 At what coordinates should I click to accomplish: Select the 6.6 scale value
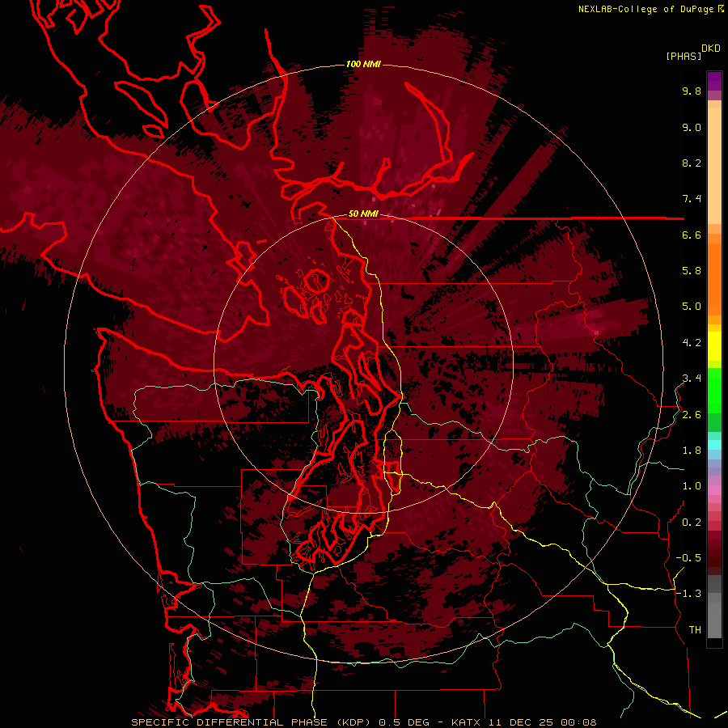[x=692, y=235]
